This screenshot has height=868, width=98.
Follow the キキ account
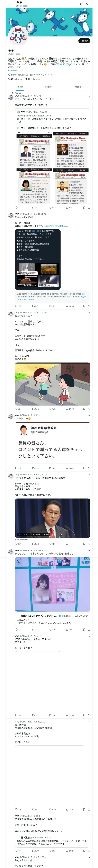point(84,41)
